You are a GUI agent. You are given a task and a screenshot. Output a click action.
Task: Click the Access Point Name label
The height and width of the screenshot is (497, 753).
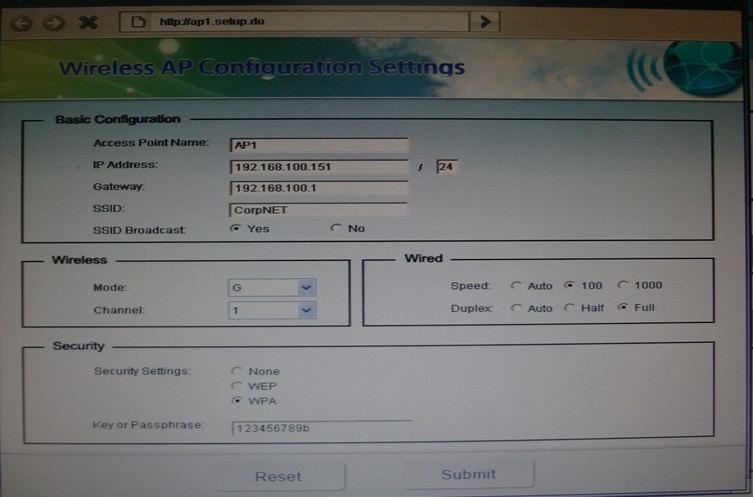tap(151, 143)
